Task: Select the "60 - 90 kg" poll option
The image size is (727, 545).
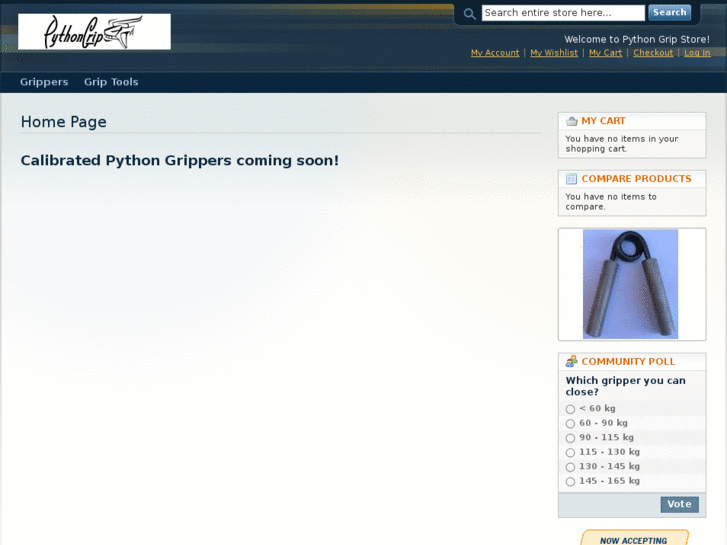Action: pos(570,423)
